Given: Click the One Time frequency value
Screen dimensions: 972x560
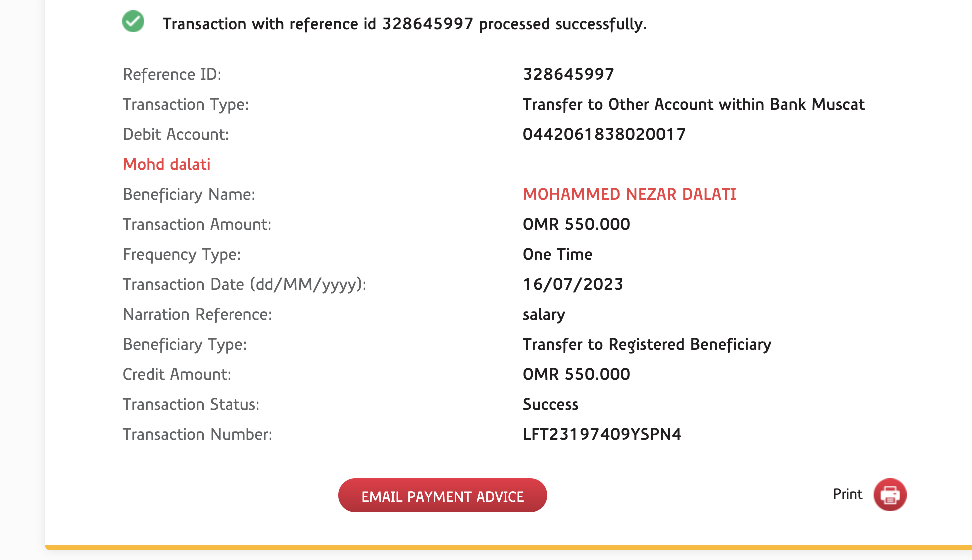Looking at the screenshot, I should pos(557,254).
